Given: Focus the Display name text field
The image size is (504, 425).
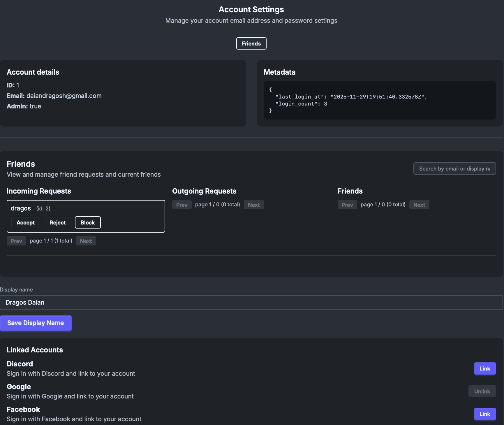Looking at the screenshot, I should pos(251,303).
